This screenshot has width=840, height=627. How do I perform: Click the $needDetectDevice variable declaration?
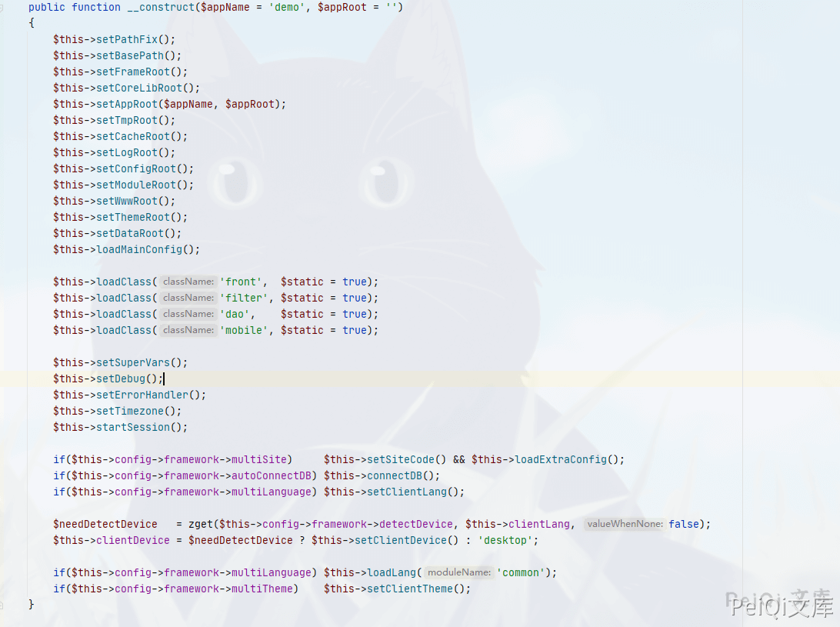click(x=105, y=524)
